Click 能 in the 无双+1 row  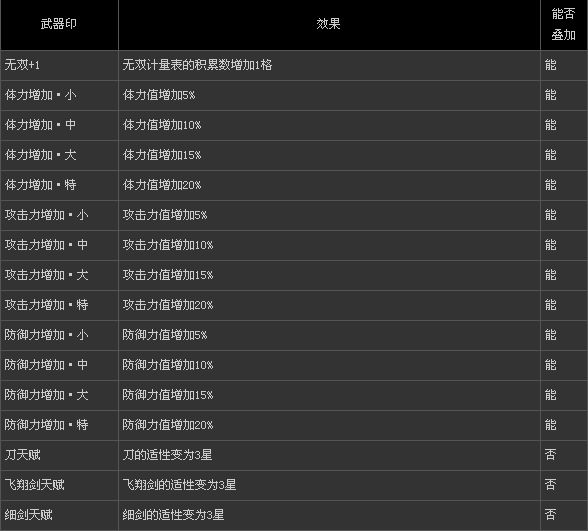coord(550,65)
